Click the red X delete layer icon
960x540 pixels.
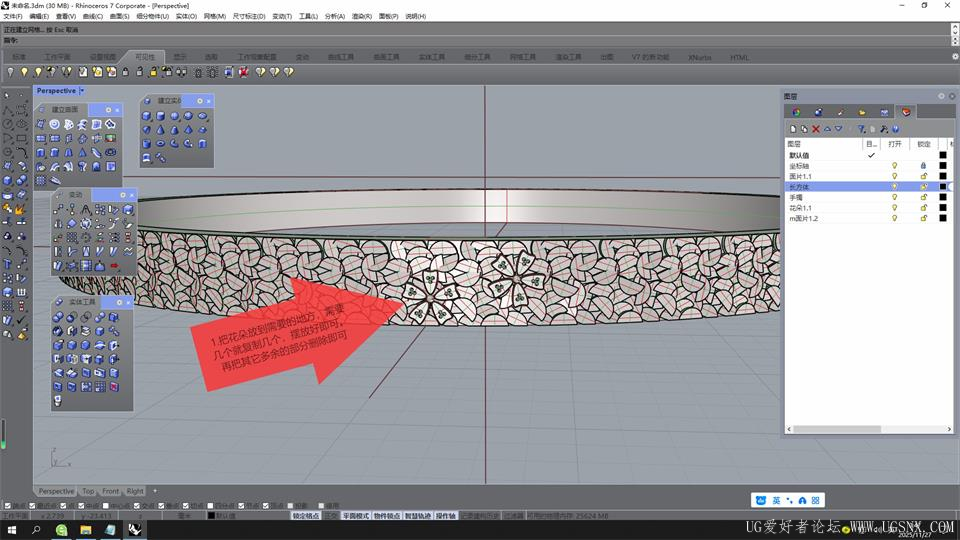pyautogui.click(x=816, y=129)
